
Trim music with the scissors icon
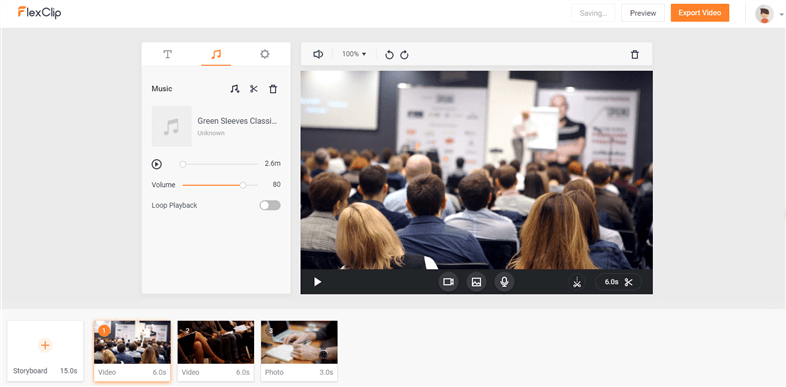254,89
